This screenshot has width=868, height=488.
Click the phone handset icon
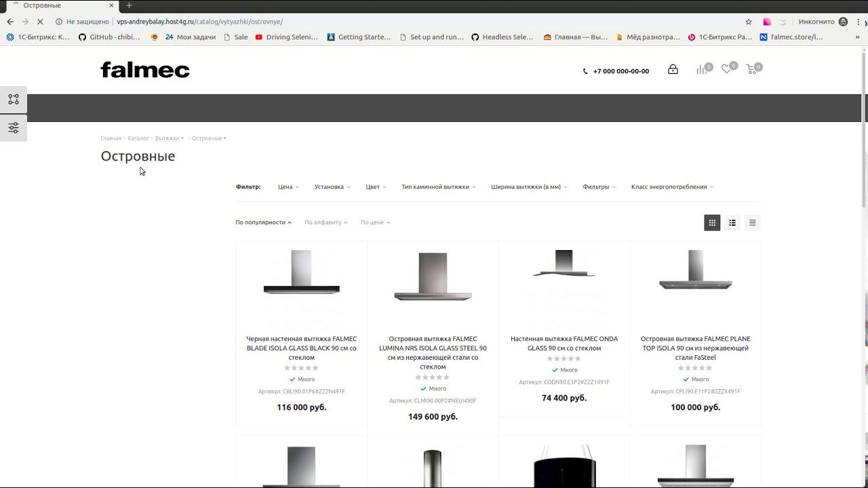[x=585, y=71]
